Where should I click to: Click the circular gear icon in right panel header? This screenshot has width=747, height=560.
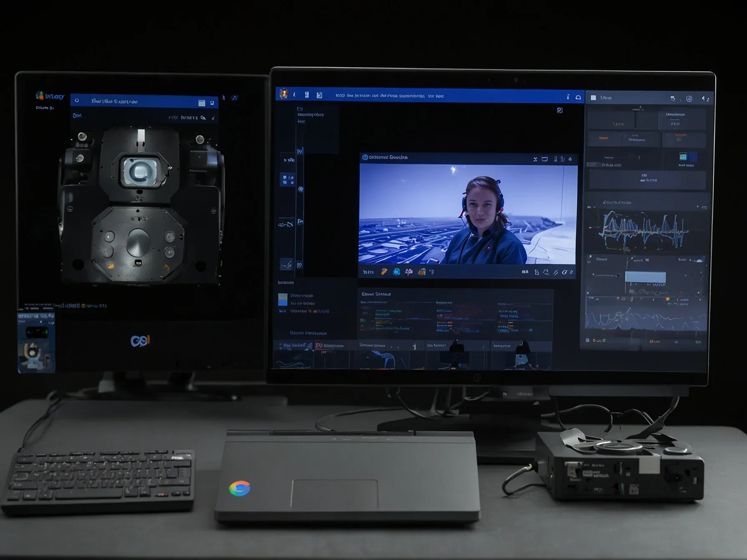point(689,99)
